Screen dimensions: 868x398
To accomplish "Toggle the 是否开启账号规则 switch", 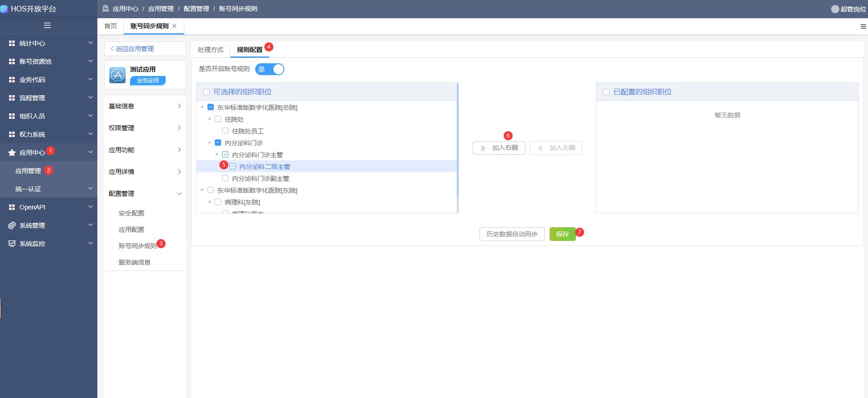I will pyautogui.click(x=270, y=69).
